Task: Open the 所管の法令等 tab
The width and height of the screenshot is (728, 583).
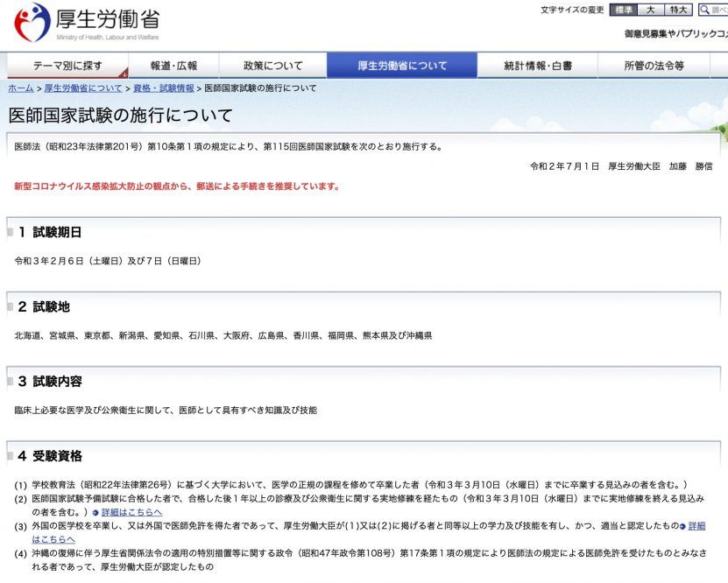Action: point(654,66)
